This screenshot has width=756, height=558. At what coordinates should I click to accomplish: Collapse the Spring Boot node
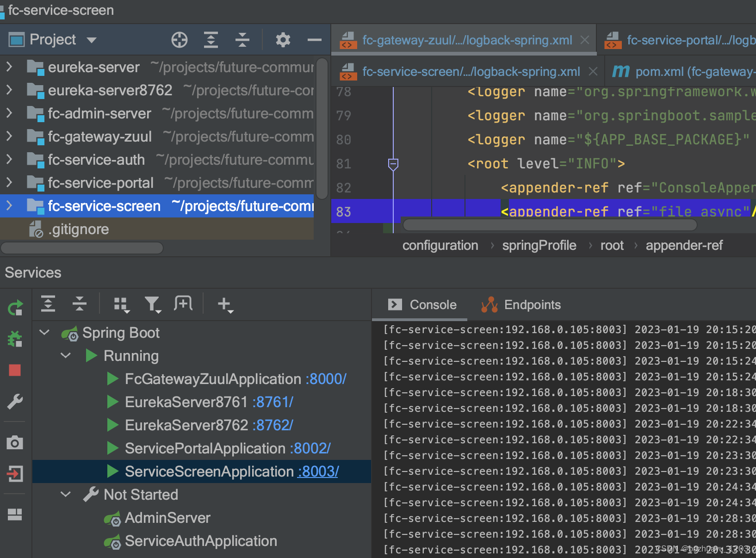tap(44, 332)
